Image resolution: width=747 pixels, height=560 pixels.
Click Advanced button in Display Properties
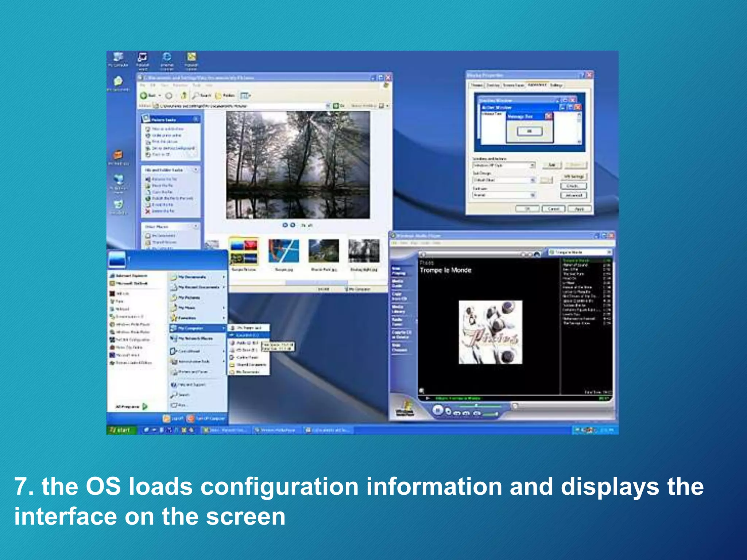(573, 195)
